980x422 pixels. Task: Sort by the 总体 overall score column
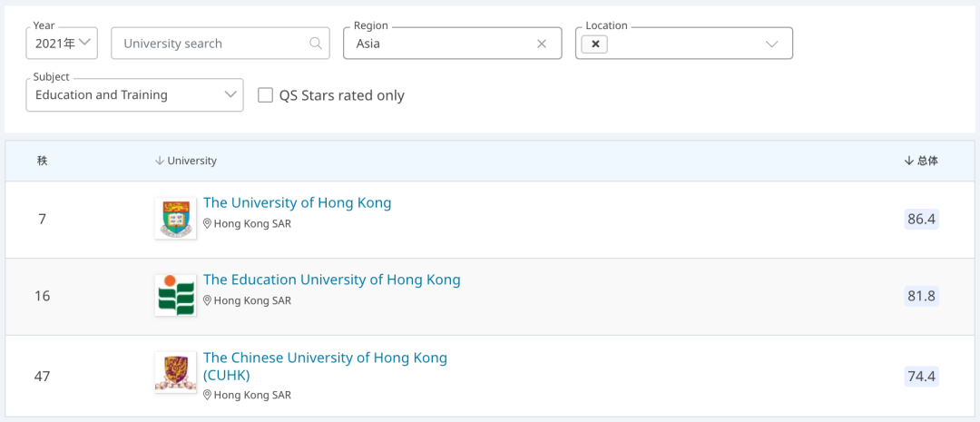(921, 161)
